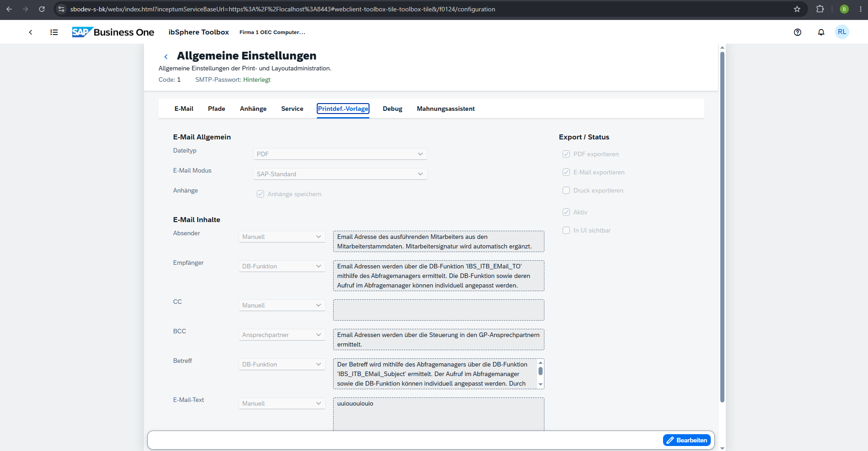
Task: Open browser extensions puzzle icon
Action: pos(820,9)
